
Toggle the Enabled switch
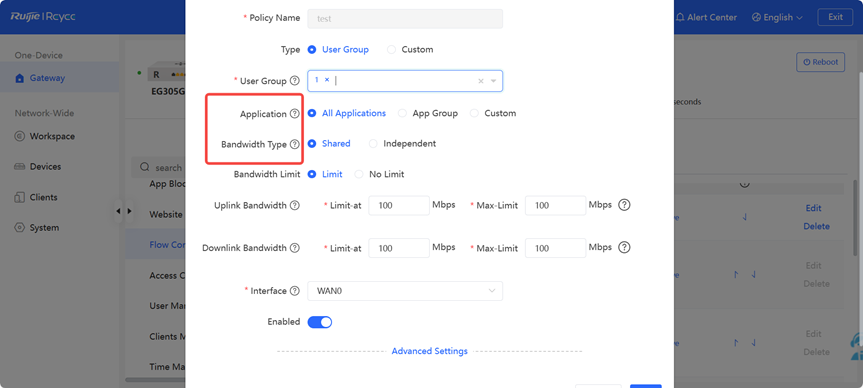click(x=320, y=322)
